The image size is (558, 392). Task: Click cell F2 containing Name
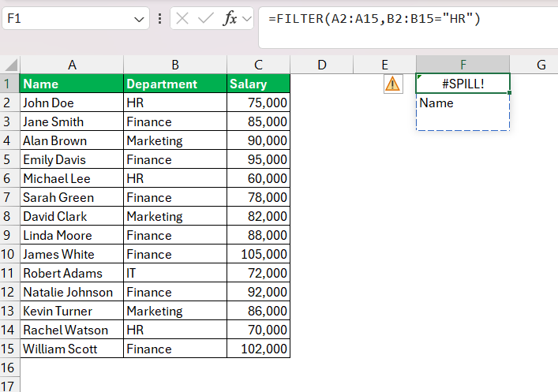463,103
